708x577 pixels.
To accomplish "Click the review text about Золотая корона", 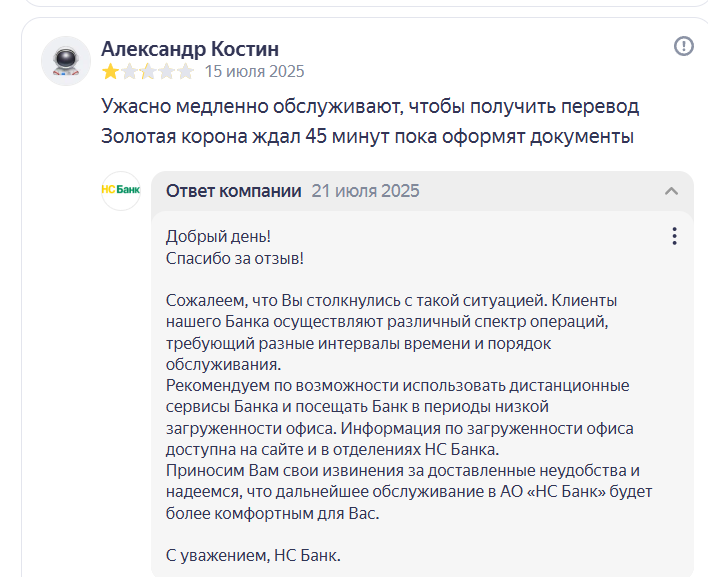I will coord(370,121).
